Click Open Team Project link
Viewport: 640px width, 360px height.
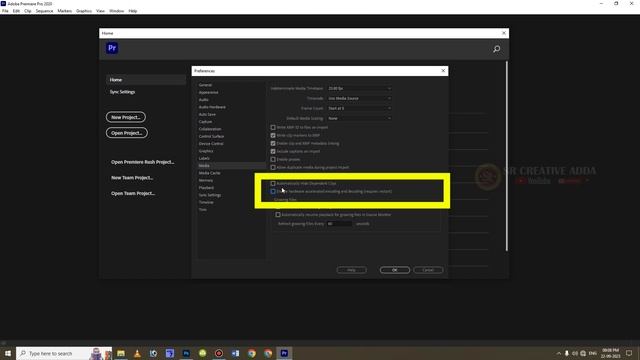click(133, 193)
